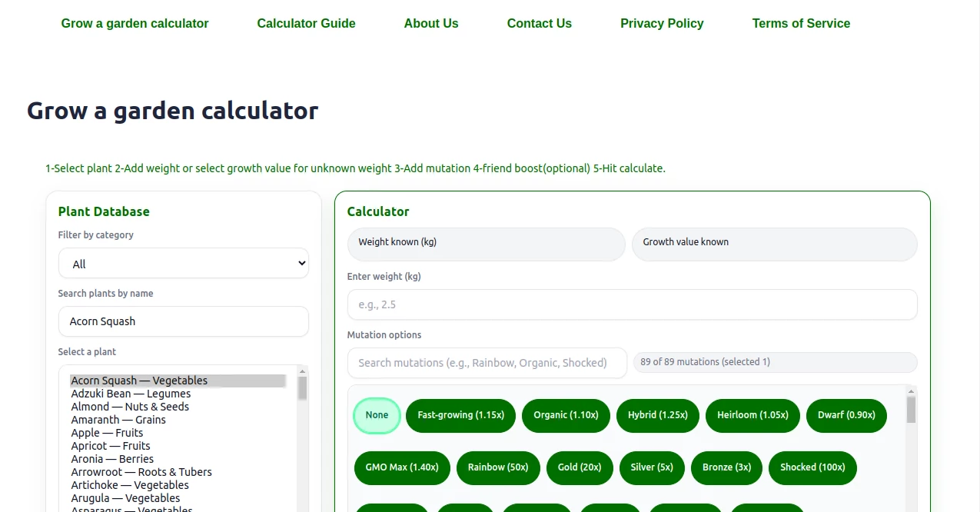Toggle the Shocked (100x) mutation

click(x=812, y=467)
